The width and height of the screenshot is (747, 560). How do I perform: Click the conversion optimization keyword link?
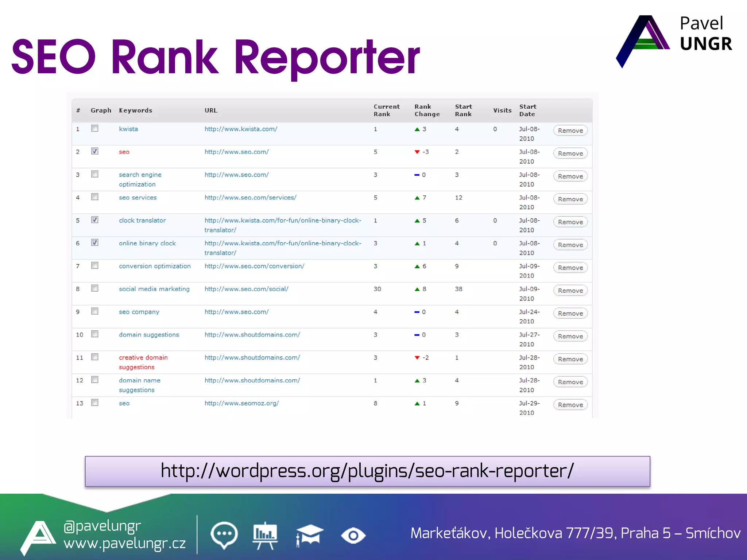[155, 266]
